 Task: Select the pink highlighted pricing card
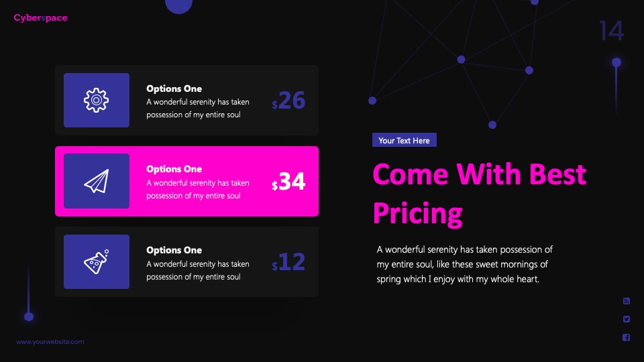coord(187,181)
